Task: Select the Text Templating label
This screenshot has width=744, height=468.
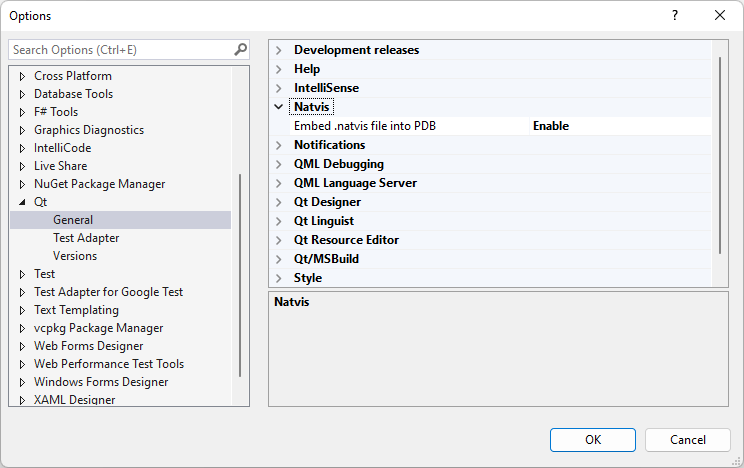Action: click(x=76, y=310)
